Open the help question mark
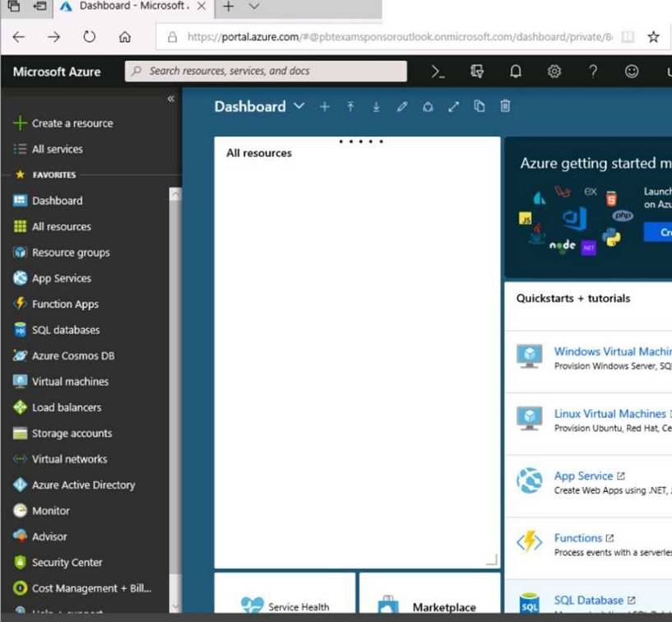 pyautogui.click(x=593, y=71)
